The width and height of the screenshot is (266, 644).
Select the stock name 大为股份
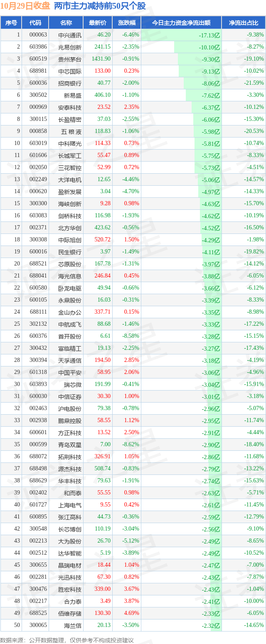(x=70, y=541)
